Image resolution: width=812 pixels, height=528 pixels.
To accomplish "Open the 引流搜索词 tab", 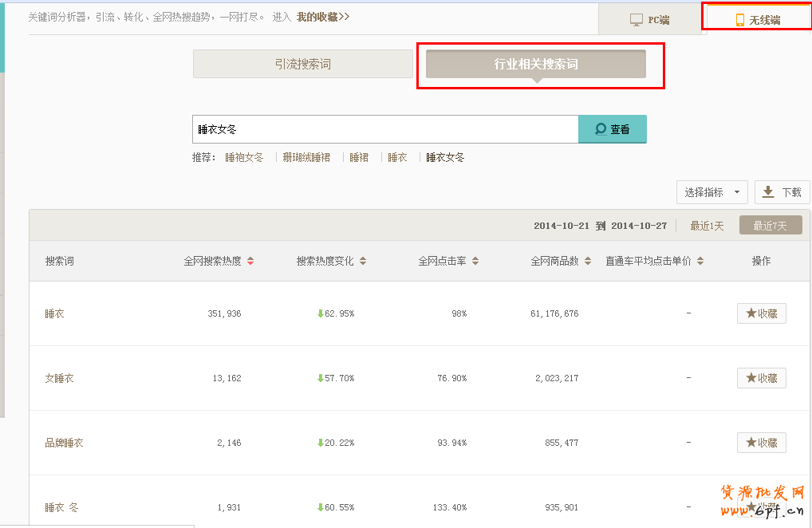I will tap(302, 65).
